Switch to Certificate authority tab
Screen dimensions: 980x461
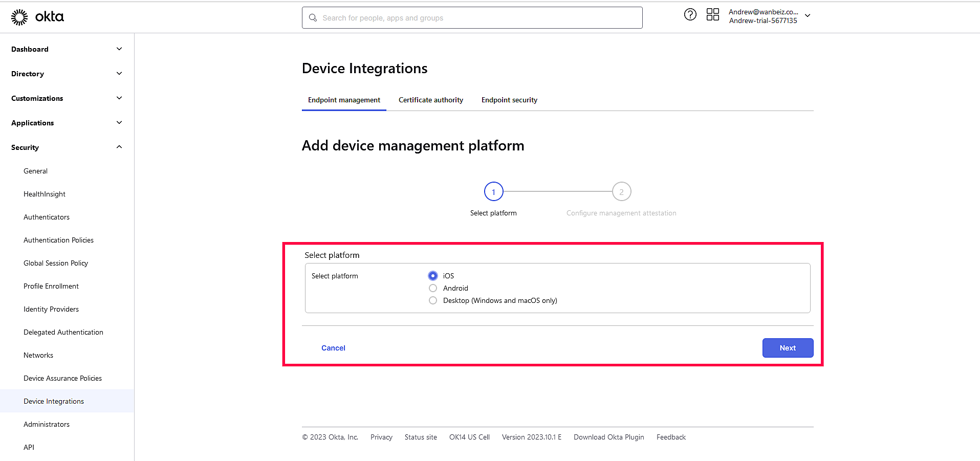[x=430, y=100]
